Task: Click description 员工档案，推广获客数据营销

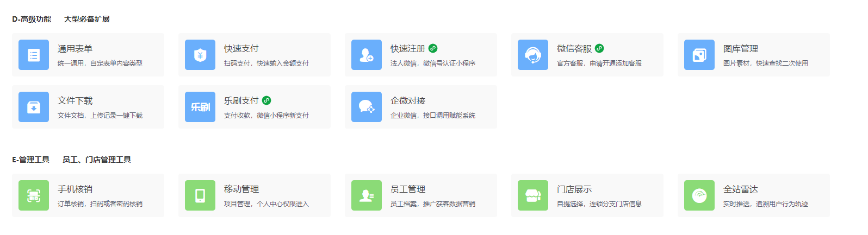Action: click(433, 204)
